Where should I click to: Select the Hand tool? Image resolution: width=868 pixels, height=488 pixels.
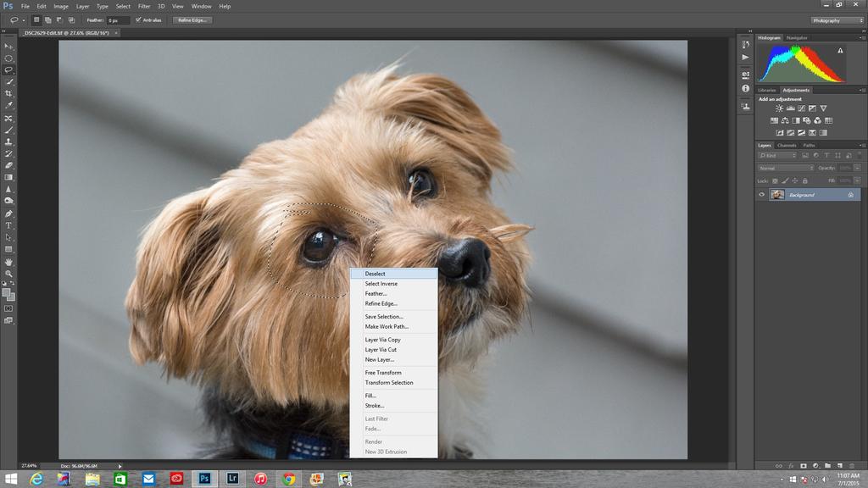(8, 262)
